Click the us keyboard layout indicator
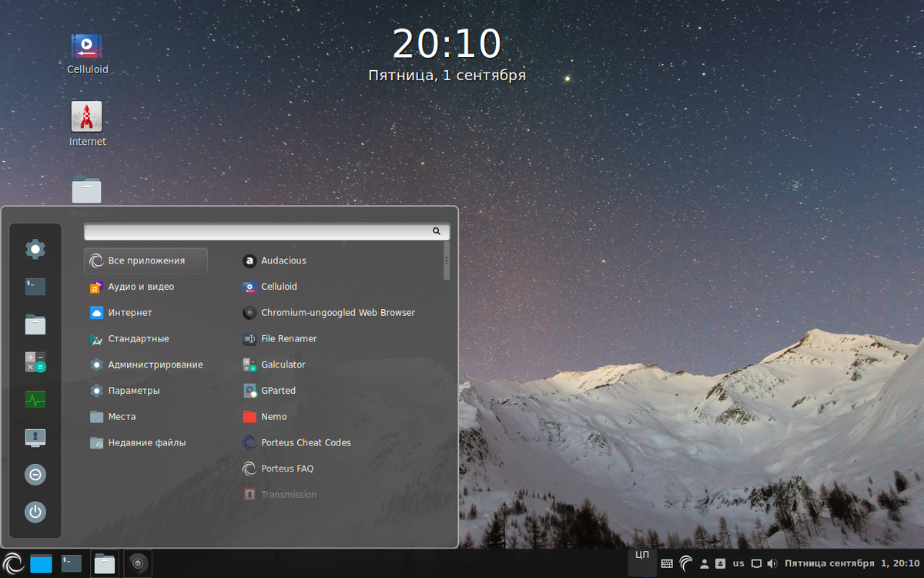The width and height of the screenshot is (924, 578). (x=738, y=563)
